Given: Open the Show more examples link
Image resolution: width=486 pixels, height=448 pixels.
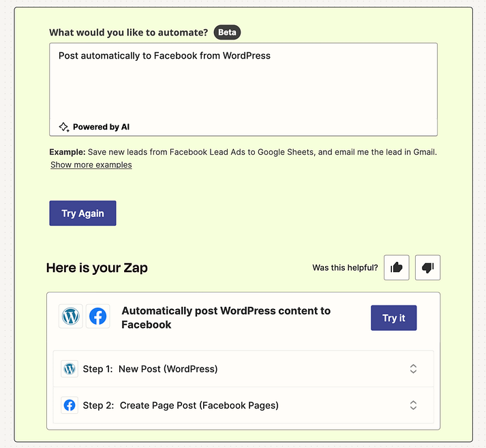Looking at the screenshot, I should [x=91, y=165].
